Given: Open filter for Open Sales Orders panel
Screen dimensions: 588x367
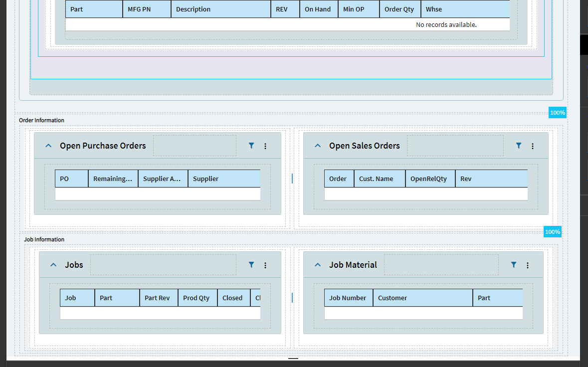Looking at the screenshot, I should [519, 146].
